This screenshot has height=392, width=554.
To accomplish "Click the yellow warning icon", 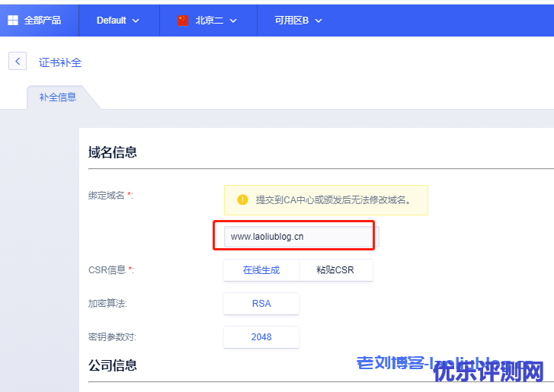I will (x=242, y=199).
